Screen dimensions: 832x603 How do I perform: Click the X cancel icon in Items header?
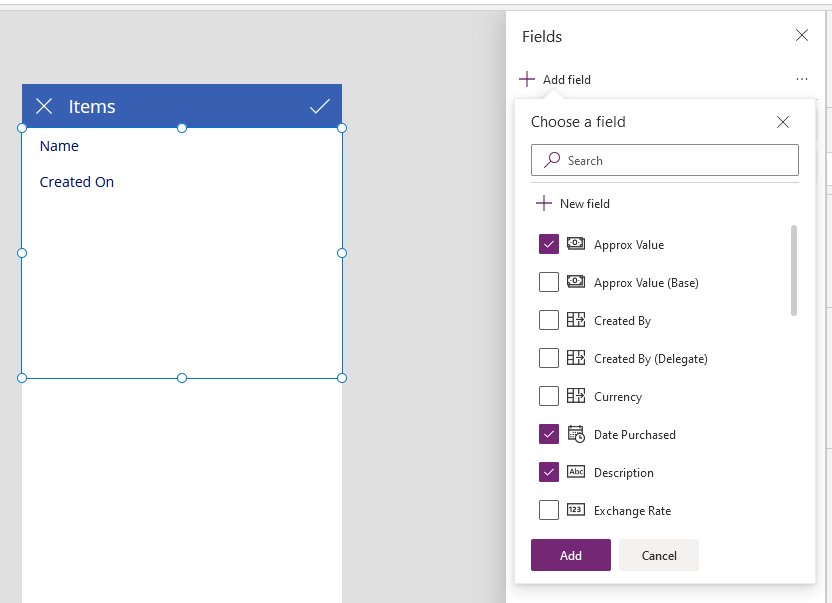pos(44,106)
